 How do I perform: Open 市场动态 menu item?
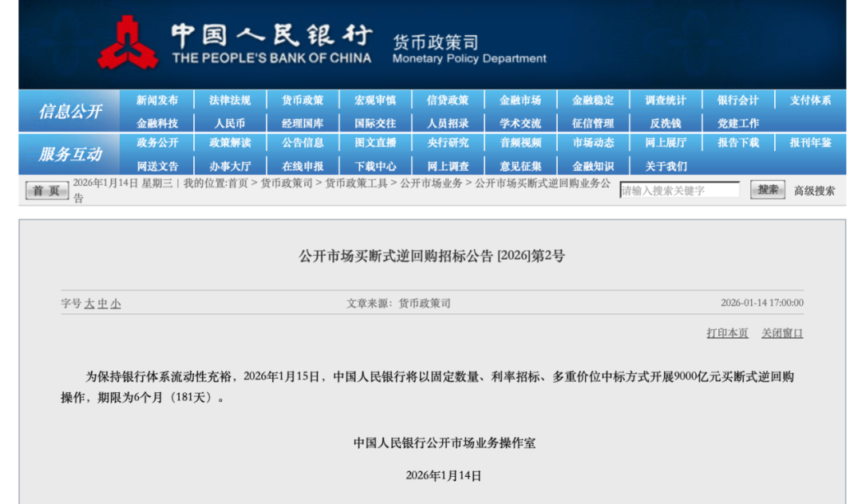click(592, 143)
